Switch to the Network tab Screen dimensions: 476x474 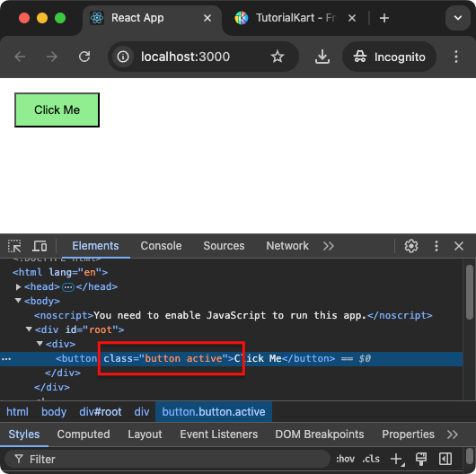coord(287,246)
